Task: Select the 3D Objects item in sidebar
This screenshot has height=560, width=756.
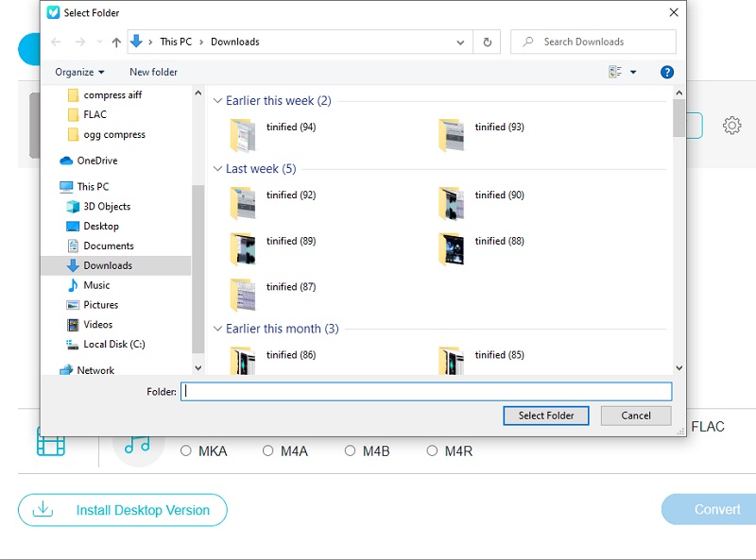Action: click(106, 207)
